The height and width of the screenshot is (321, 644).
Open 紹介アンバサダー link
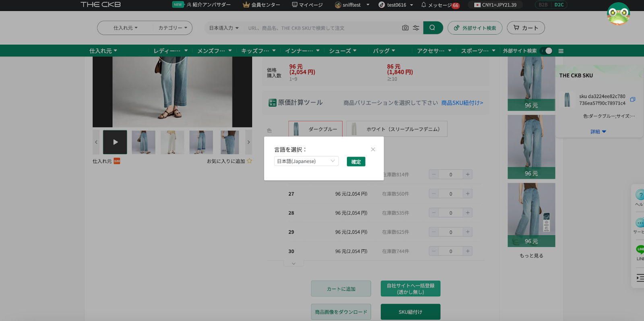[208, 5]
